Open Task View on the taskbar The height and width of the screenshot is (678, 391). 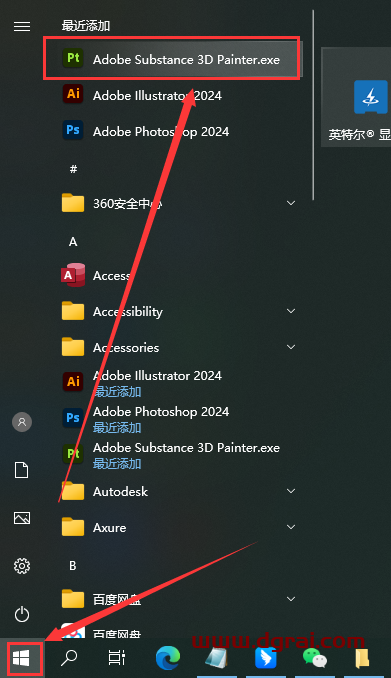tap(116, 658)
